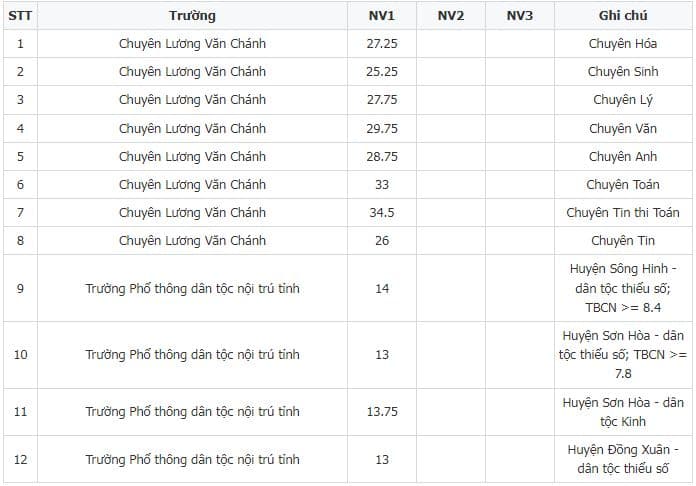Select the Huyện Đồng Xuân note cell

(x=622, y=460)
